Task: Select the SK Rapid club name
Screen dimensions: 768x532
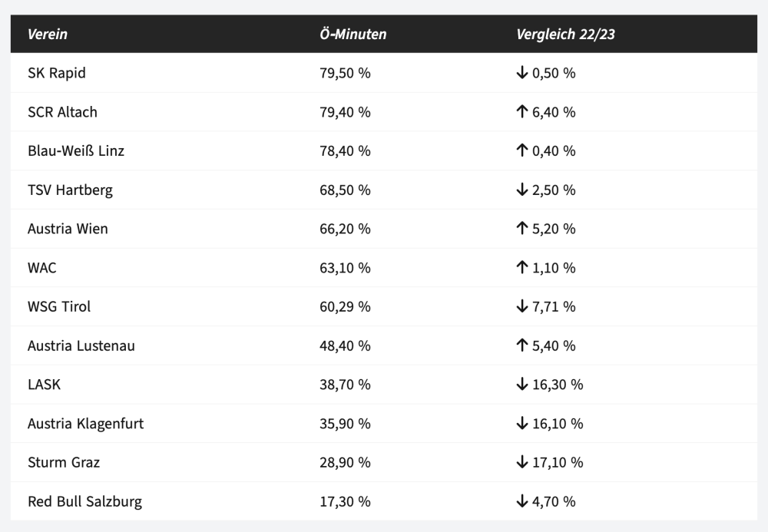Action: (x=57, y=73)
